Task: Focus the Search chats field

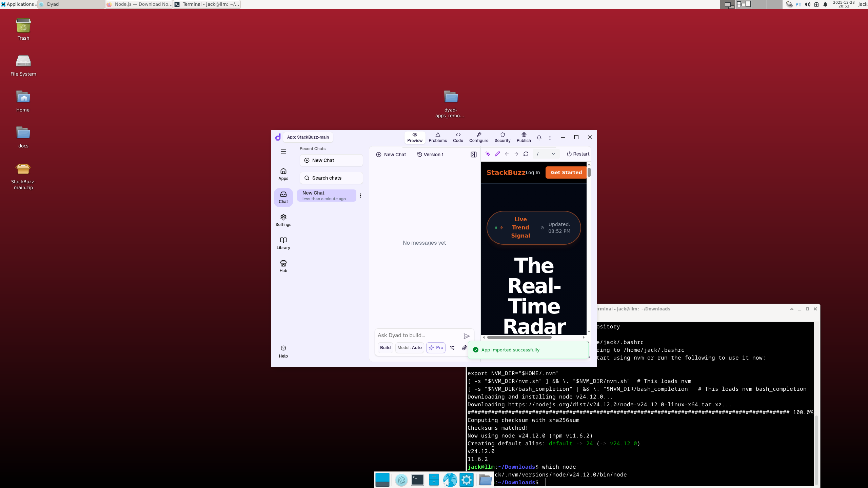Action: (x=331, y=178)
